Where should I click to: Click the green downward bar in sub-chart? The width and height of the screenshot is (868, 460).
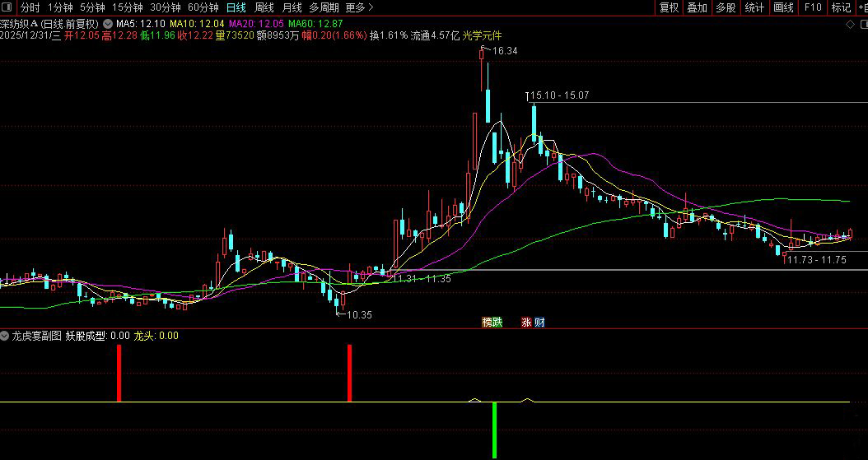pos(494,430)
